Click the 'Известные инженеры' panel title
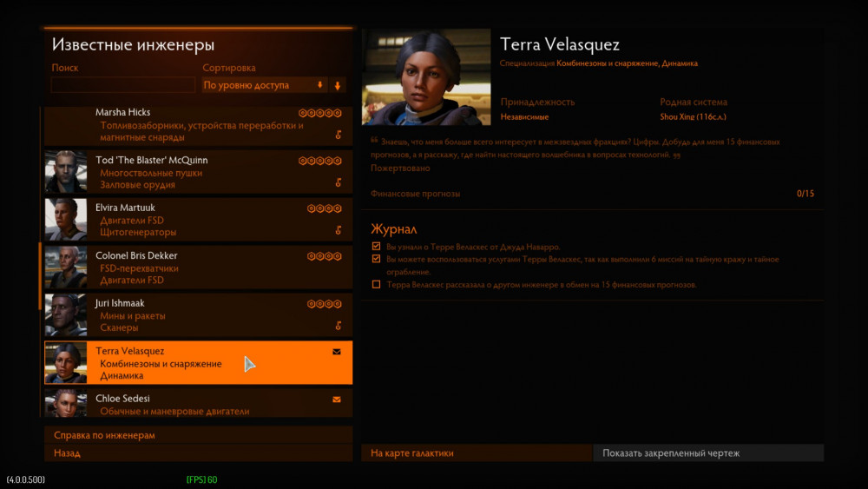Viewport: 868px width, 489px height. tap(134, 45)
